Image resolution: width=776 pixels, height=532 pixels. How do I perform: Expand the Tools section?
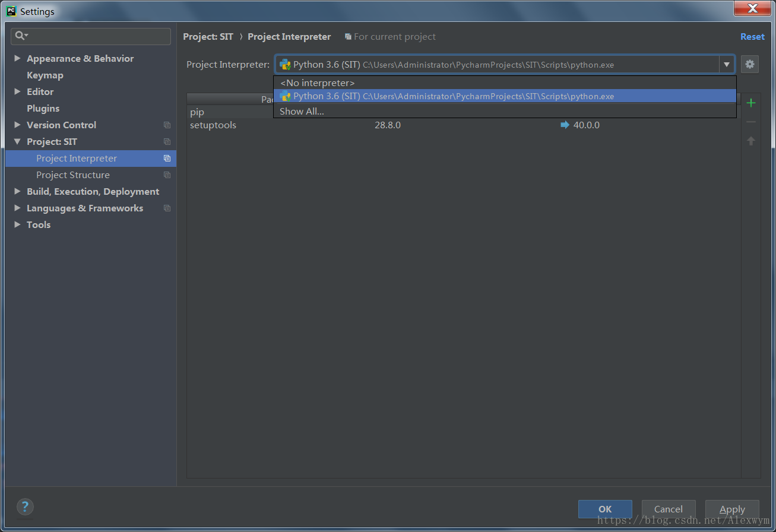(17, 224)
